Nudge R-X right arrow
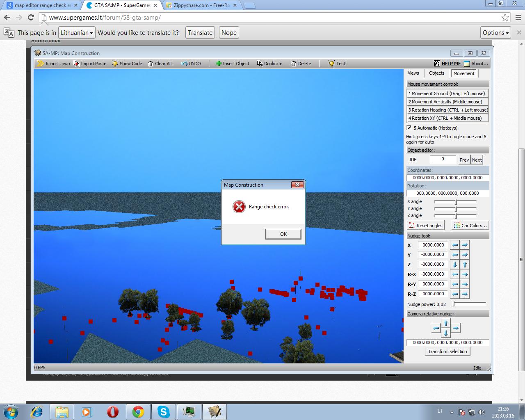The width and height of the screenshot is (525, 420). [x=465, y=274]
